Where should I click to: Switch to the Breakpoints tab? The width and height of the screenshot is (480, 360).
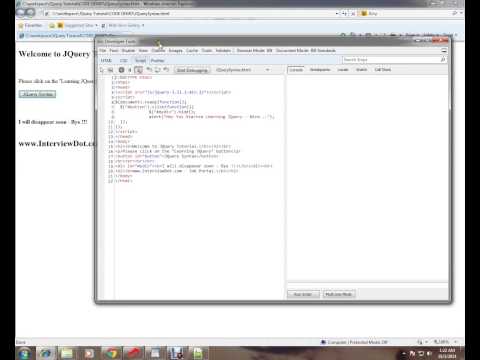coord(320,70)
